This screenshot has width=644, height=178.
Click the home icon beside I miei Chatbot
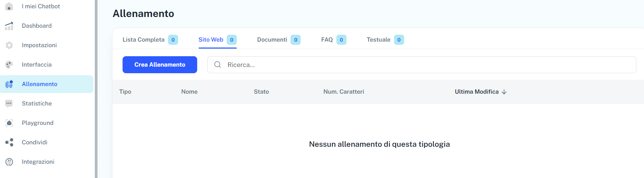click(x=9, y=7)
